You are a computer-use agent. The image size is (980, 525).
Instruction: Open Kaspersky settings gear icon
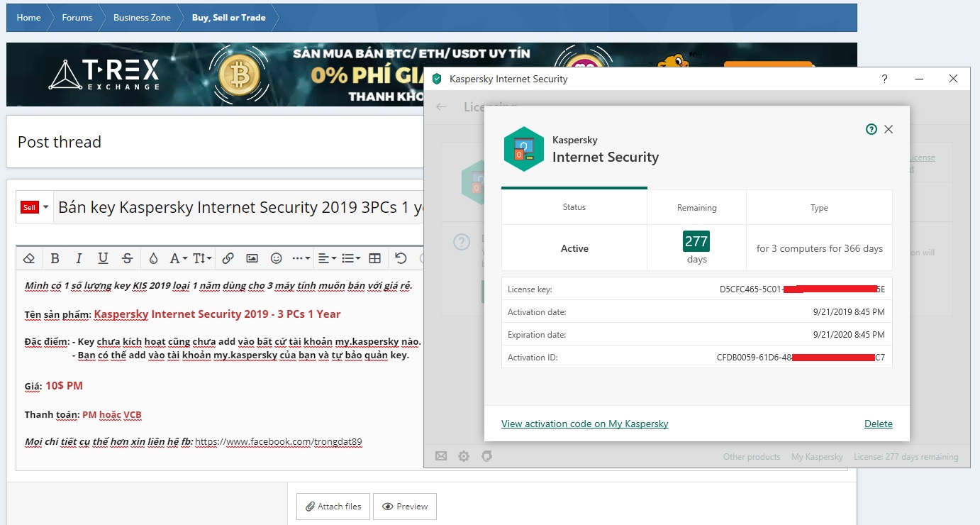tap(464, 456)
